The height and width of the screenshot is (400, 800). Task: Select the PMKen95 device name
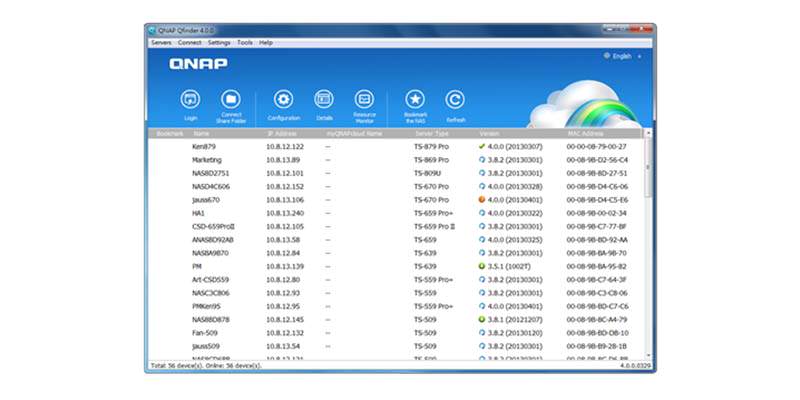(x=206, y=306)
